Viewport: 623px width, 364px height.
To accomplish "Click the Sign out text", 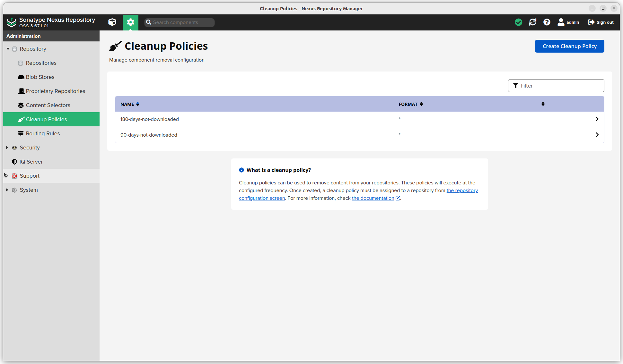I will (x=605, y=22).
